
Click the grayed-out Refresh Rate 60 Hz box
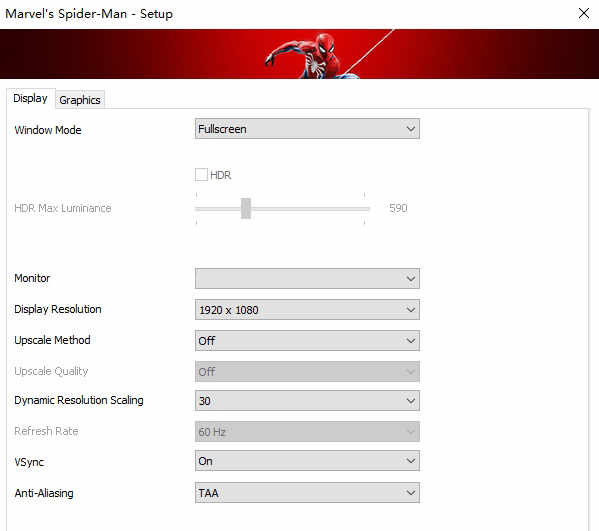click(307, 432)
